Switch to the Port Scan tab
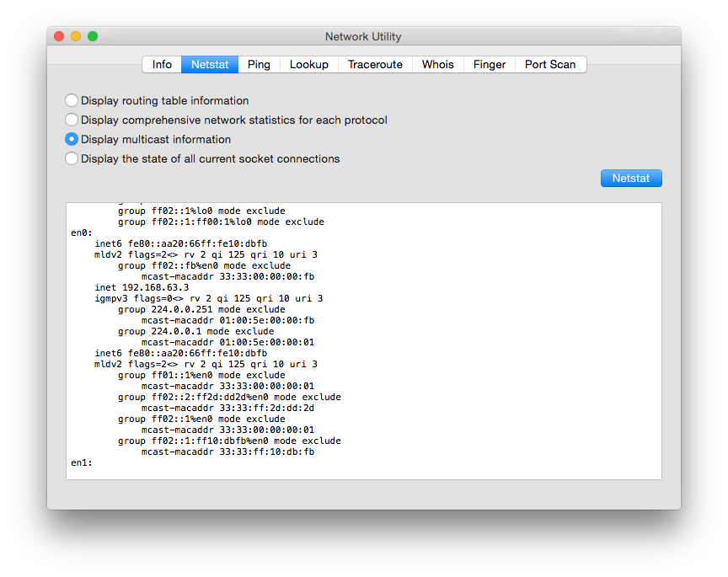This screenshot has width=728, height=577. click(550, 64)
